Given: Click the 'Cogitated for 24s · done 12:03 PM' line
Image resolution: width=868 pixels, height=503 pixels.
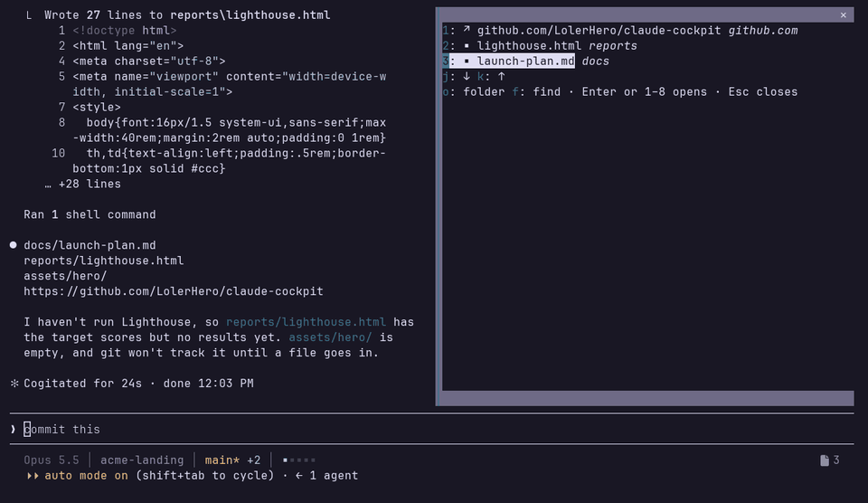Looking at the screenshot, I should (x=138, y=384).
